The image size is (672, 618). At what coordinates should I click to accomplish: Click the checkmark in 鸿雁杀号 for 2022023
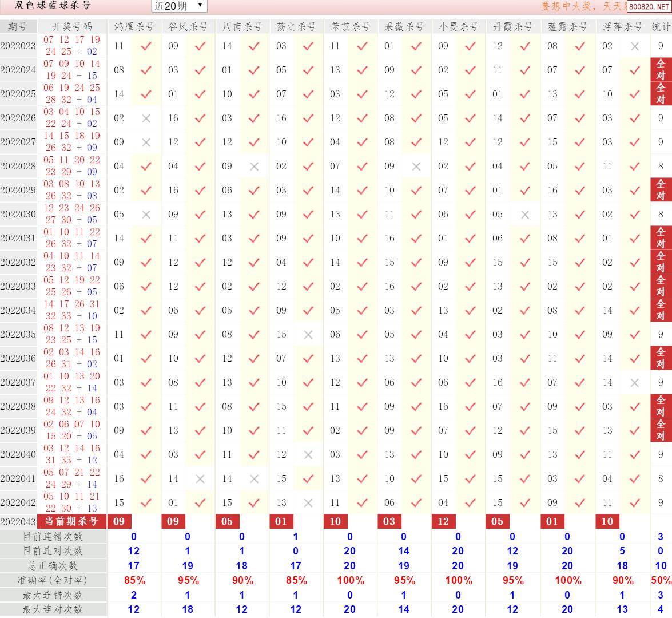146,46
